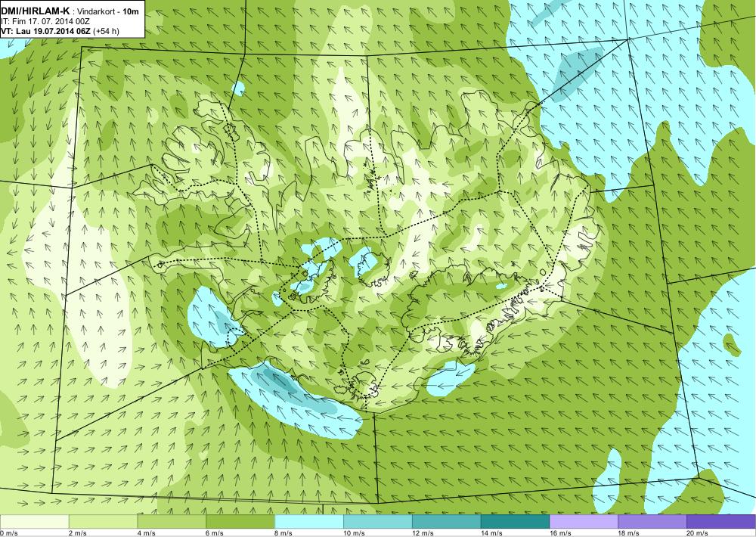The height and width of the screenshot is (537, 756).
Task: Click the "2 m/s" legend label
Action: coord(78,533)
